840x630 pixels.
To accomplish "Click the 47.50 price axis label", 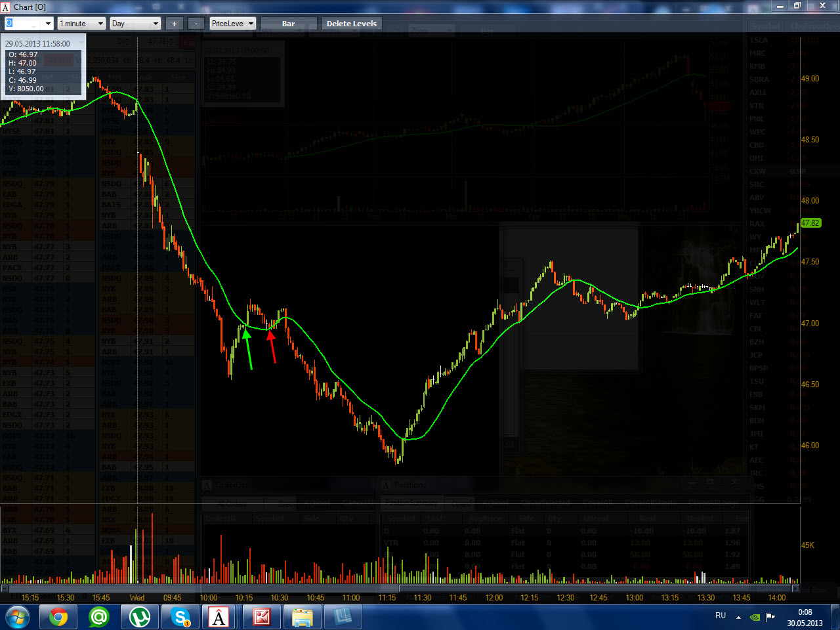I will [810, 262].
